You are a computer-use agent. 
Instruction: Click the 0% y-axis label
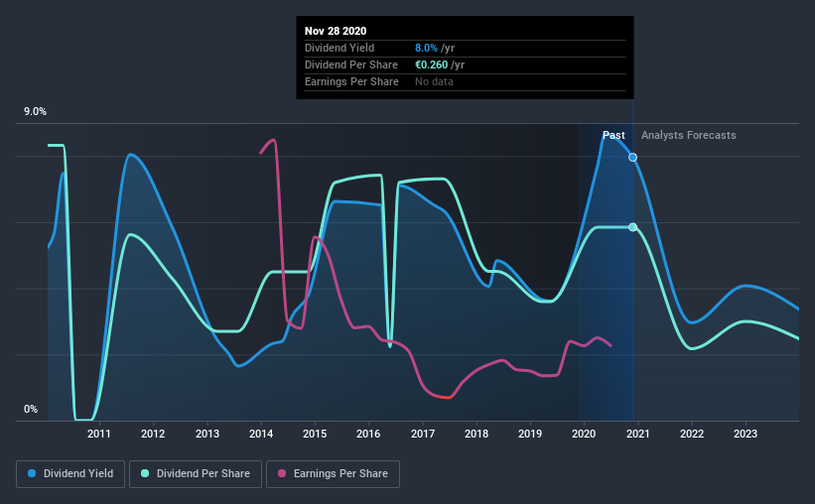pyautogui.click(x=31, y=410)
